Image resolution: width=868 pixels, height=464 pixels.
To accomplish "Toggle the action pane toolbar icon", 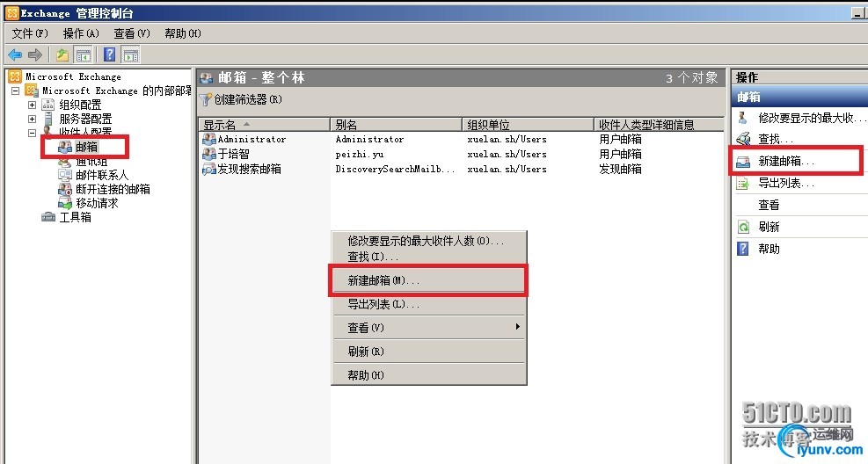I will coord(131,54).
